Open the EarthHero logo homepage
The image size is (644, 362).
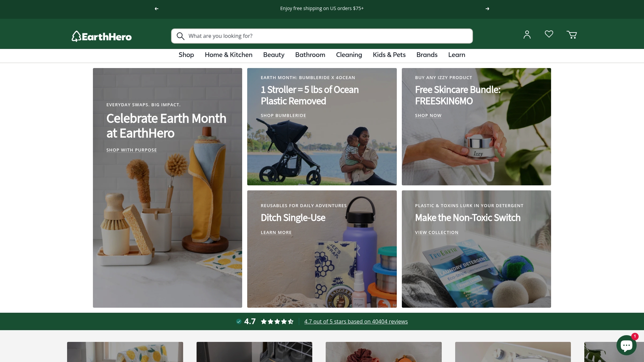point(102,36)
